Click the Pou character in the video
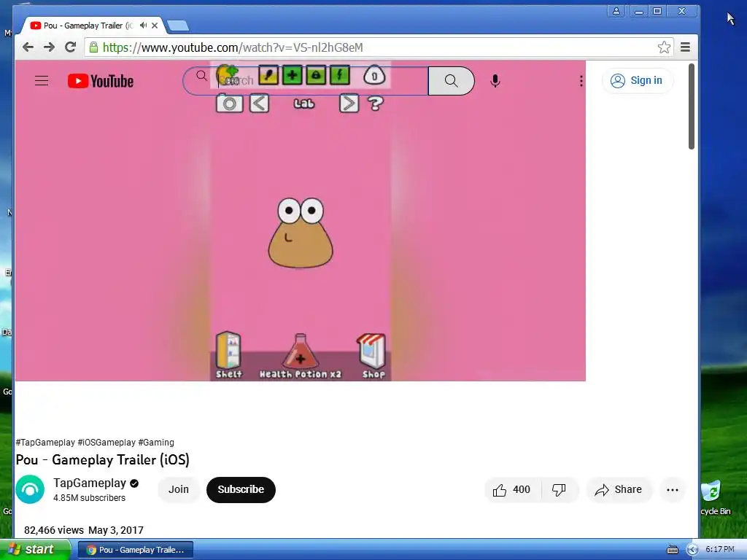747x560 pixels. [x=300, y=233]
